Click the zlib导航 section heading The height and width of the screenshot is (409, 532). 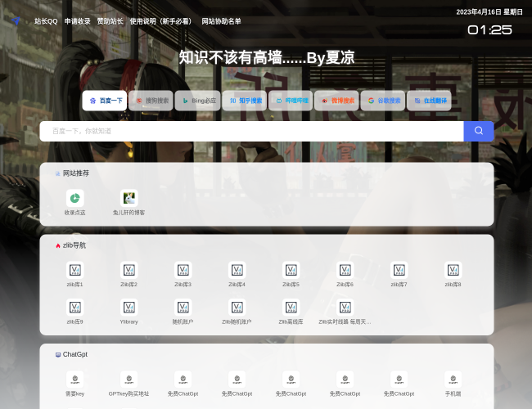pos(74,245)
